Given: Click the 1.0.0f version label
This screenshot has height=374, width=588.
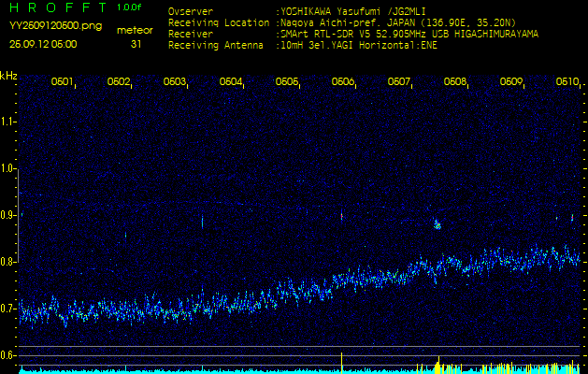Looking at the screenshot, I should (130, 8).
